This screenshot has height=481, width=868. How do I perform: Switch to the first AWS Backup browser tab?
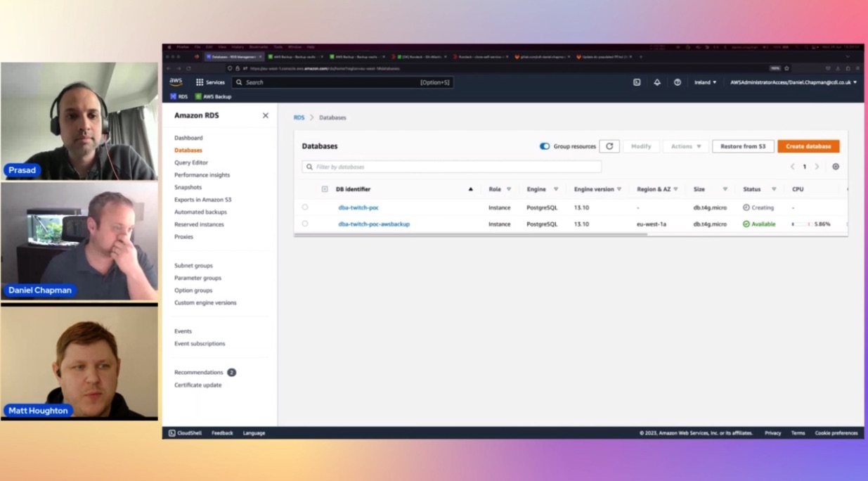[294, 56]
